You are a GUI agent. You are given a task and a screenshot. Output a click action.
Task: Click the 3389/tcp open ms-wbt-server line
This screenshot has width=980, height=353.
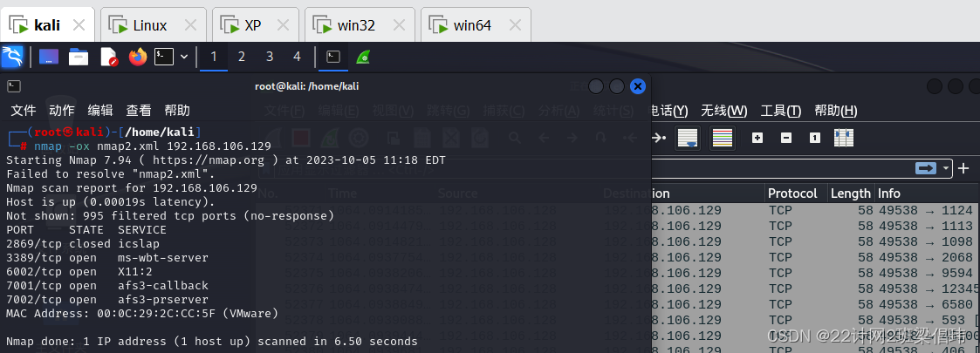coord(106,257)
